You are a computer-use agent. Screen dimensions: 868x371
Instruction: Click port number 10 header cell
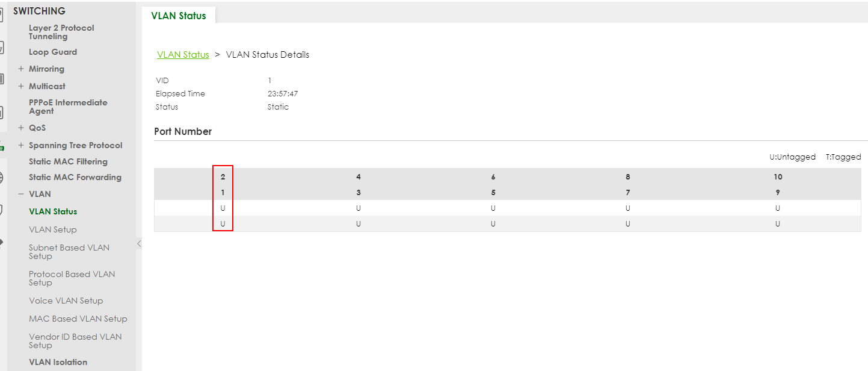tap(778, 177)
